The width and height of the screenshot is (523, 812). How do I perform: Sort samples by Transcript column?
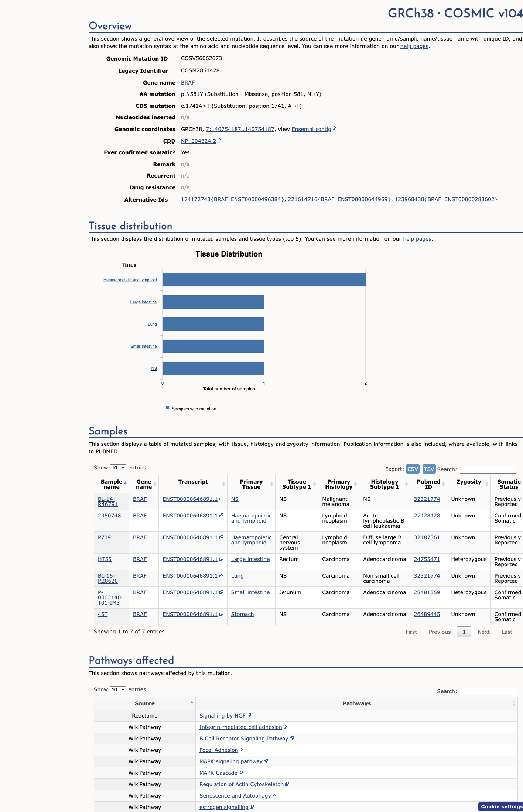[193, 484]
